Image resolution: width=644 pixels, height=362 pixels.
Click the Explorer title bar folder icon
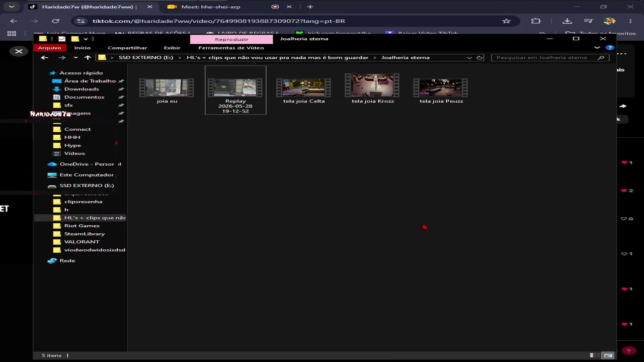43,39
